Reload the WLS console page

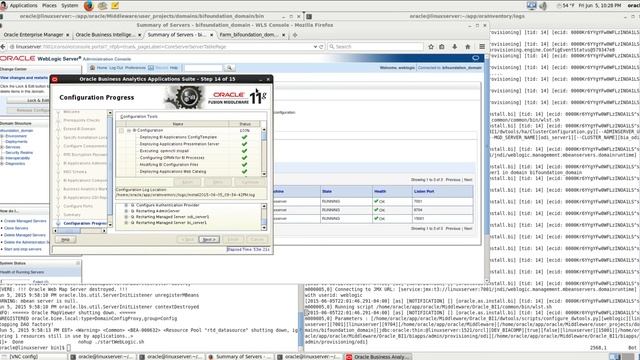click(x=322, y=47)
